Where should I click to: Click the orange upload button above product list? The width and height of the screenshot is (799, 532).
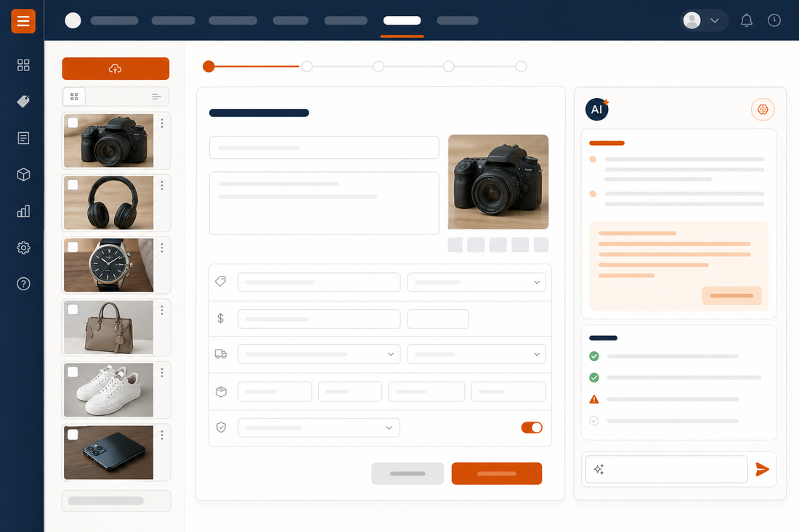pos(115,68)
